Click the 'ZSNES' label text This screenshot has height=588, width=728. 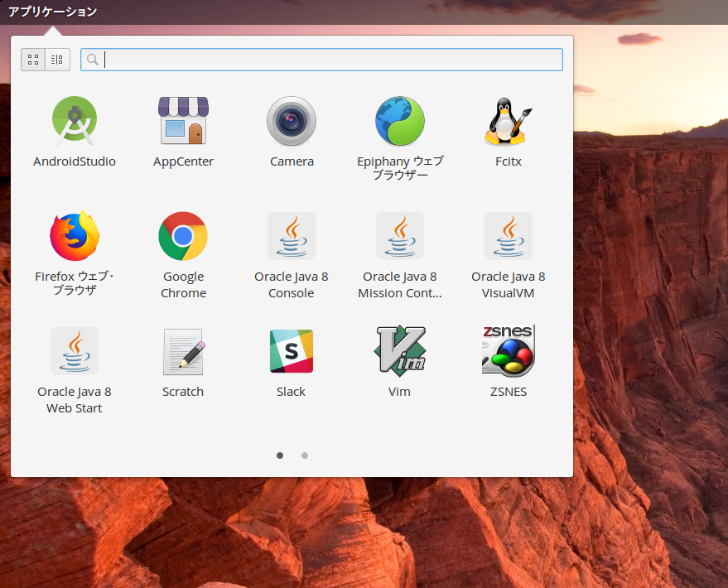pos(509,392)
